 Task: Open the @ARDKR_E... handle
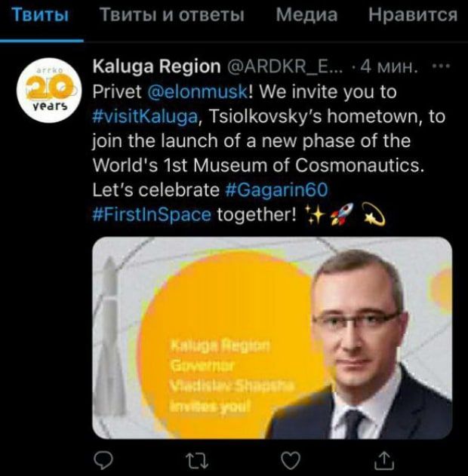click(x=285, y=66)
